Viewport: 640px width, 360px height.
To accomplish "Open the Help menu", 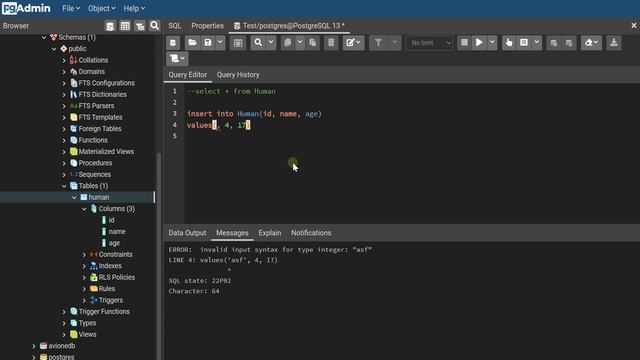I will (x=134, y=8).
